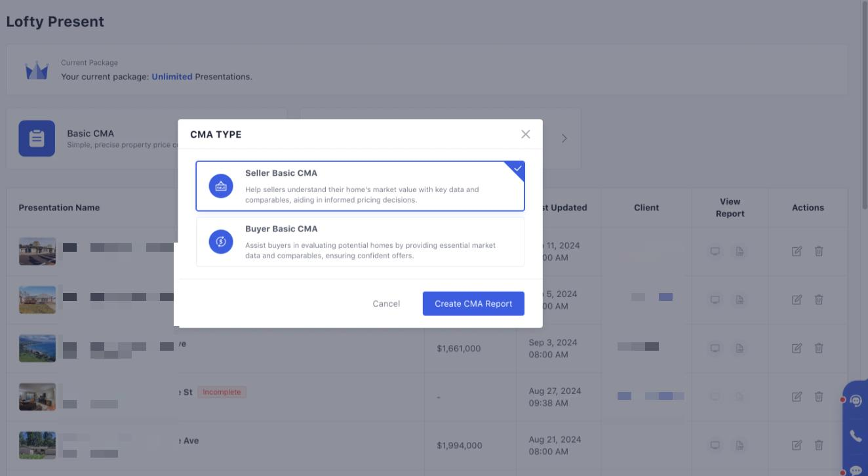This screenshot has height=476, width=868.
Task: Select the Buyer Basic CMA option
Action: [x=360, y=242]
